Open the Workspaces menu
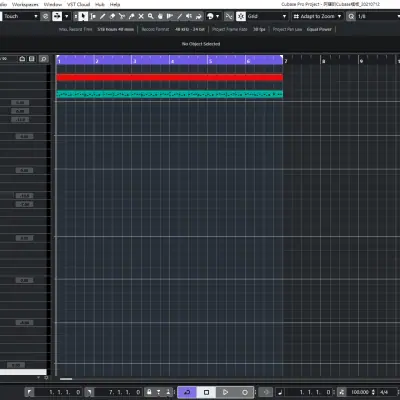400x400 pixels. click(x=25, y=4)
